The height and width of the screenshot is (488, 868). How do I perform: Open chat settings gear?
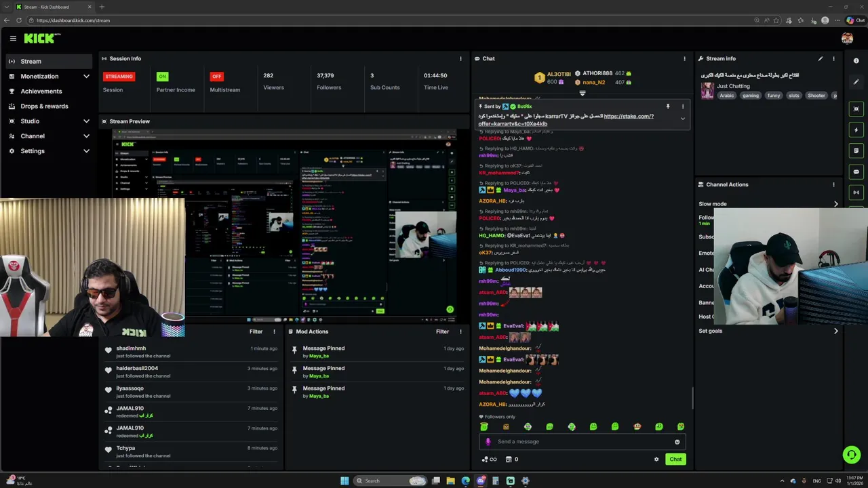coord(656,460)
